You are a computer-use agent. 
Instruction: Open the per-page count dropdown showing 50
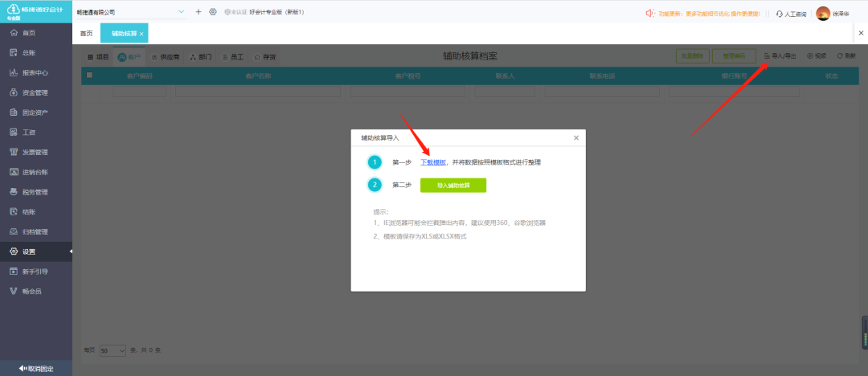coord(113,350)
